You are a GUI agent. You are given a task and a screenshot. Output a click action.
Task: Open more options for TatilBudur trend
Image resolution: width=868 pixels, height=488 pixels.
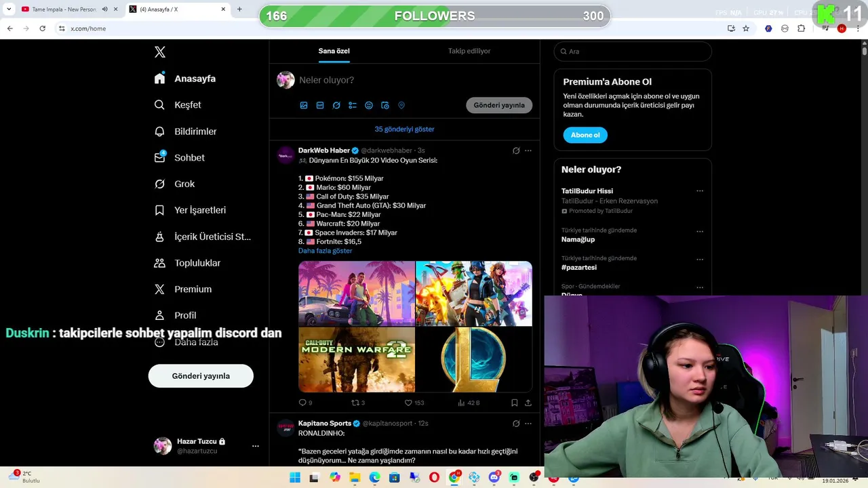point(700,191)
